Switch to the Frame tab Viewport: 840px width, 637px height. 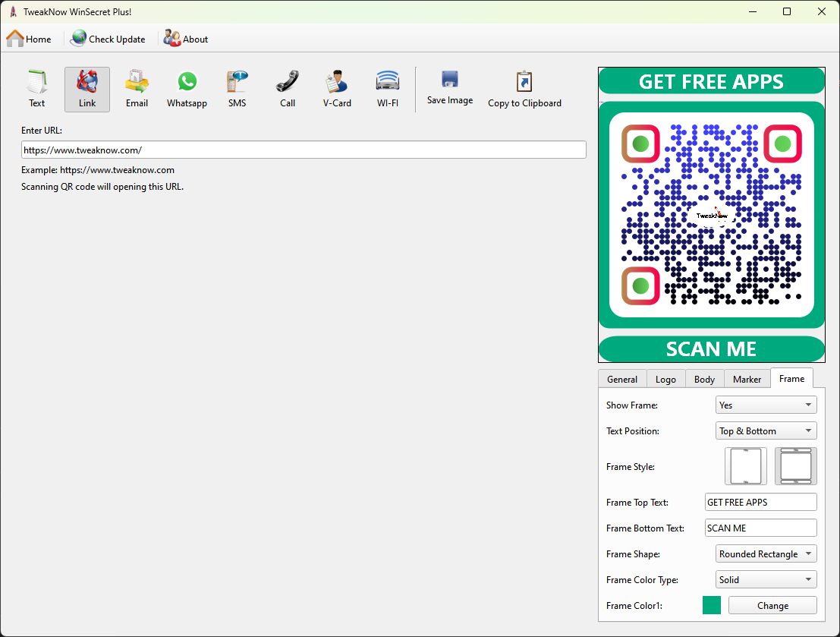[x=791, y=378]
